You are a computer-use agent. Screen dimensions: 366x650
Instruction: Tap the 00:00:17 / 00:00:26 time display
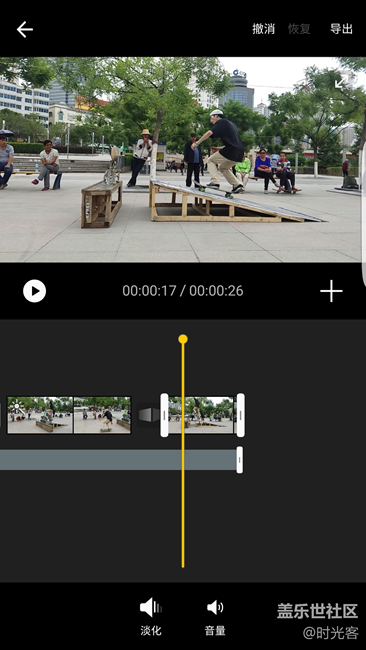point(183,291)
